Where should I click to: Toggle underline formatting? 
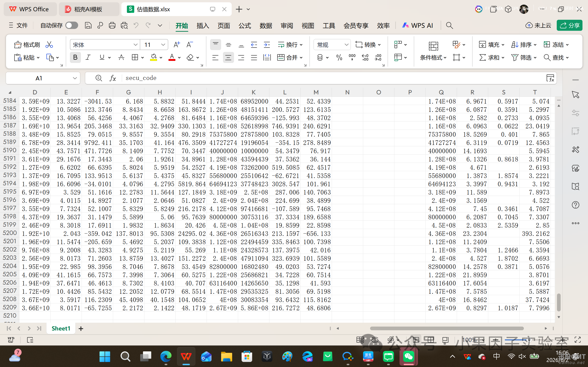tap(102, 57)
